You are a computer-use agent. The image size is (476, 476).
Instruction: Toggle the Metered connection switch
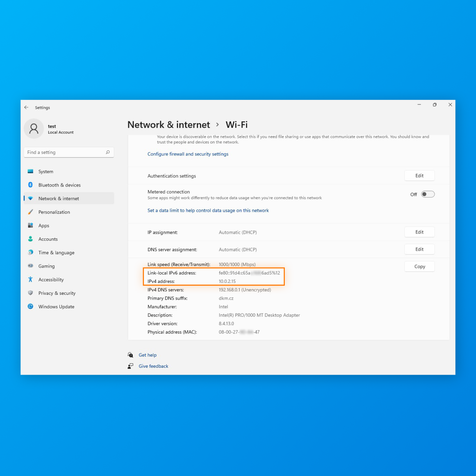click(428, 194)
